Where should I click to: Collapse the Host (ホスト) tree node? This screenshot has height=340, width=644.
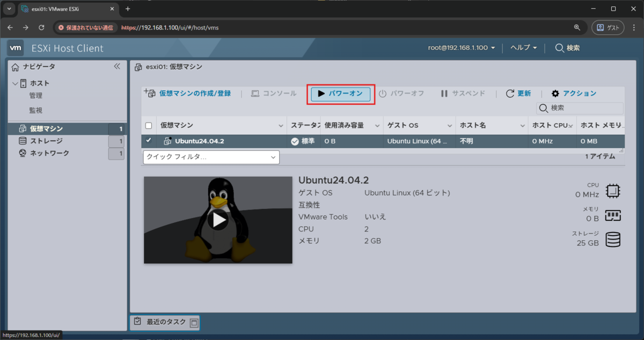14,83
